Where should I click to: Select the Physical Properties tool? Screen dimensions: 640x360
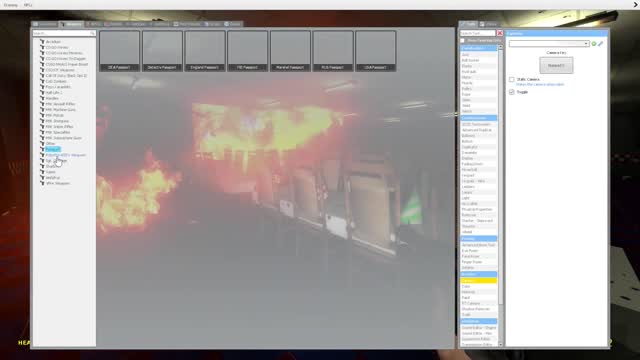tap(479, 209)
